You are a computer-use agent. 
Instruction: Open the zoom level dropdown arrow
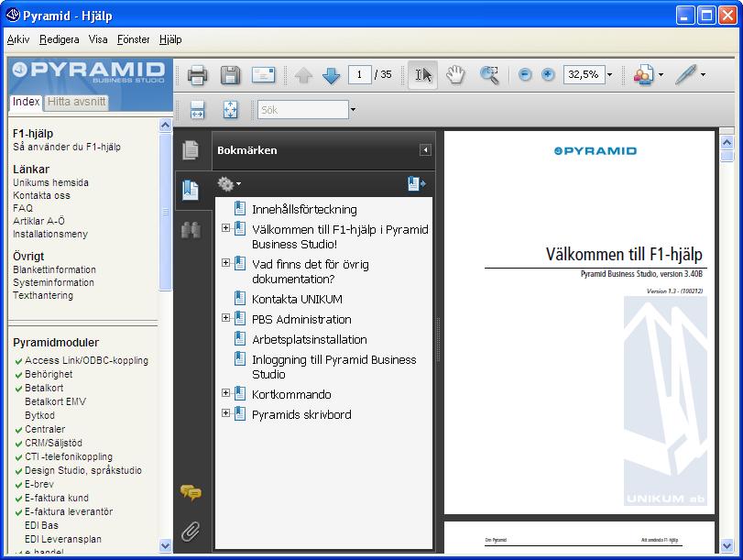click(610, 75)
